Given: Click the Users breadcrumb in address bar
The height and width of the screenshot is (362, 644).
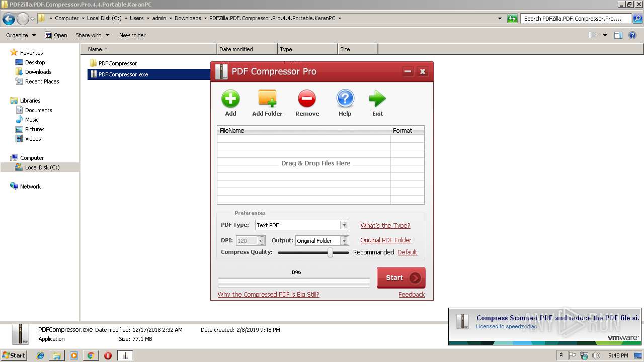Looking at the screenshot, I should click(137, 18).
